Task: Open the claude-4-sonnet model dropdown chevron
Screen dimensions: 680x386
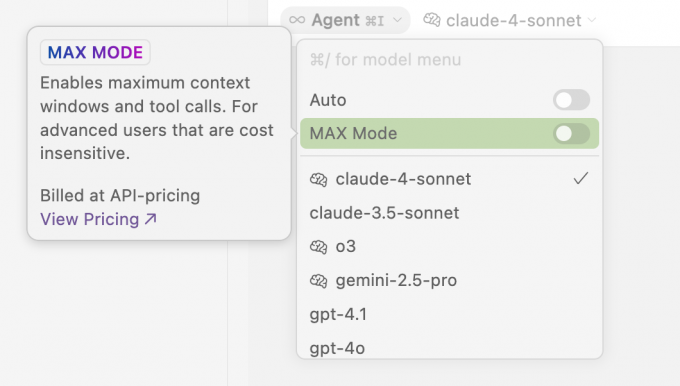Action: 592,20
